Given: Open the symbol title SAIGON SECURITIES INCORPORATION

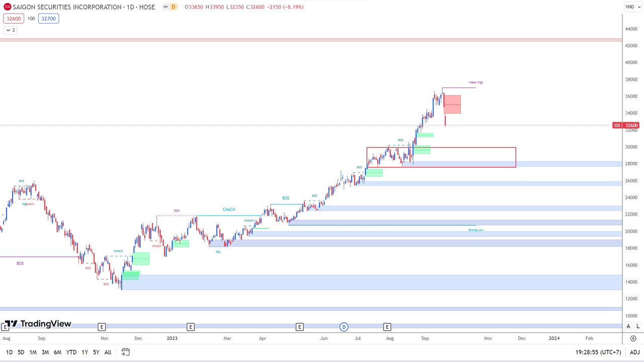Looking at the screenshot, I should [67, 7].
